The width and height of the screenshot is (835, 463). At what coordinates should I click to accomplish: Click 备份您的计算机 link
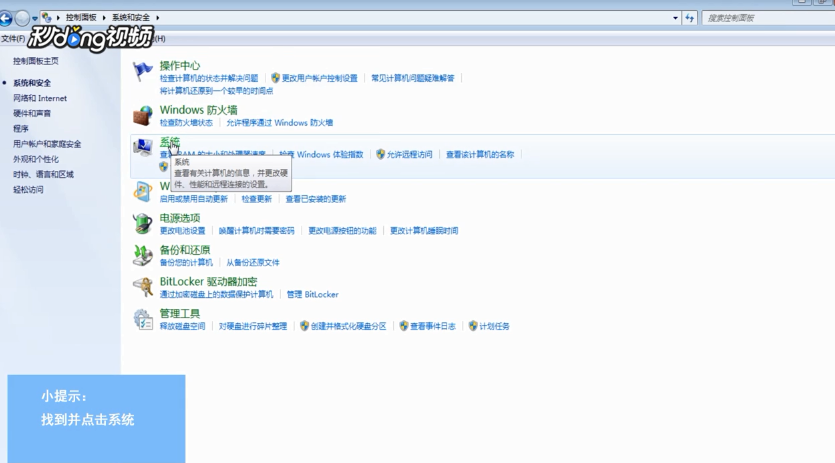coord(186,262)
